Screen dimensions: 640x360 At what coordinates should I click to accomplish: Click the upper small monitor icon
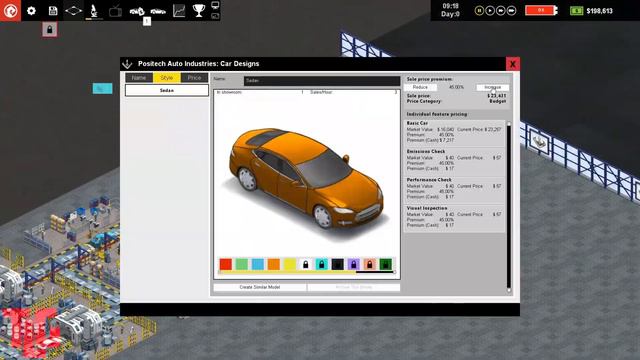[215, 5]
